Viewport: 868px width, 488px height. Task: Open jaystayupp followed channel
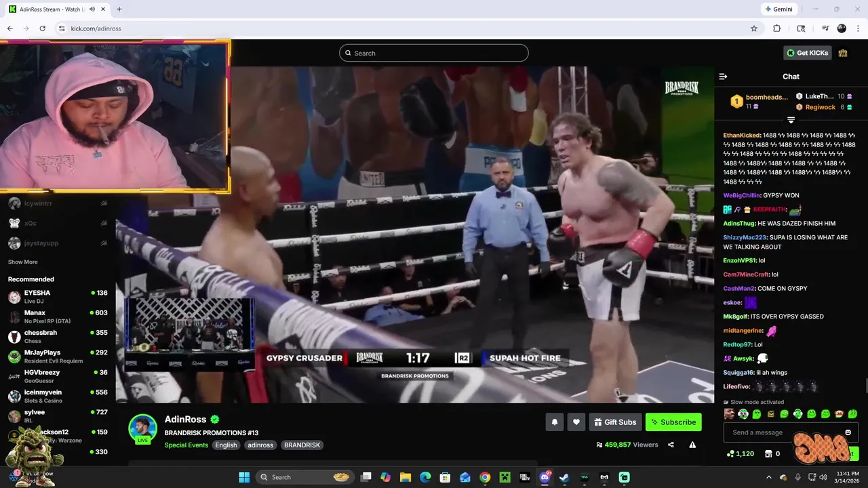click(x=58, y=243)
